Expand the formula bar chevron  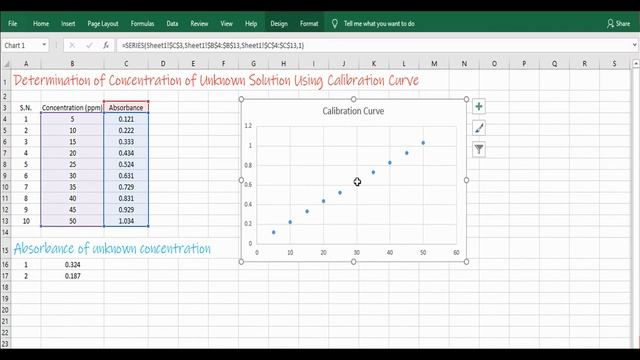point(634,45)
